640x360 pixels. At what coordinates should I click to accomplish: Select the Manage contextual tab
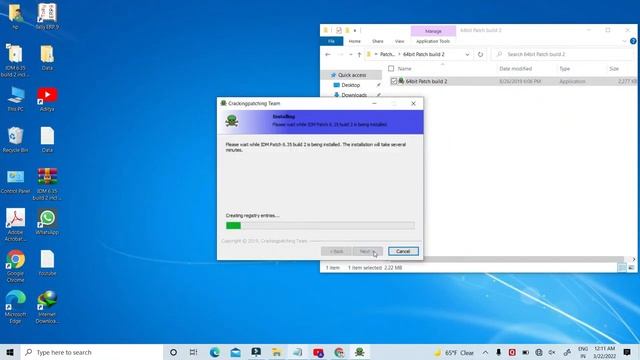tap(433, 31)
